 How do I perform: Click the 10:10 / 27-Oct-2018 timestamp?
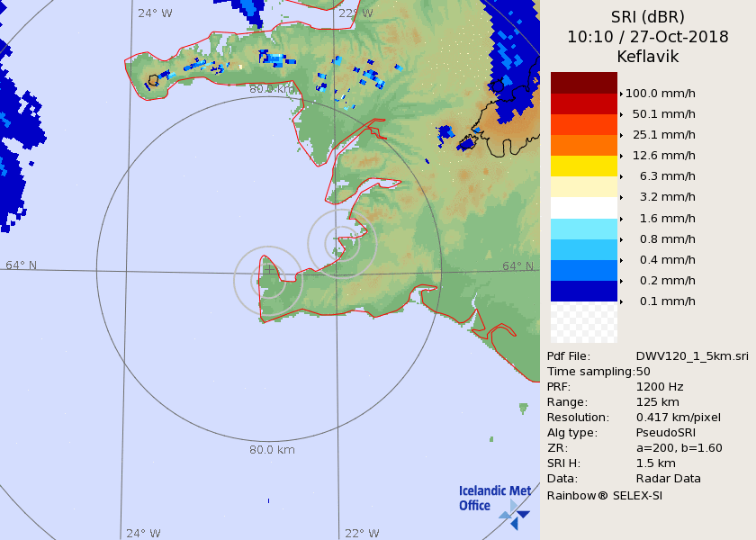pos(647,37)
